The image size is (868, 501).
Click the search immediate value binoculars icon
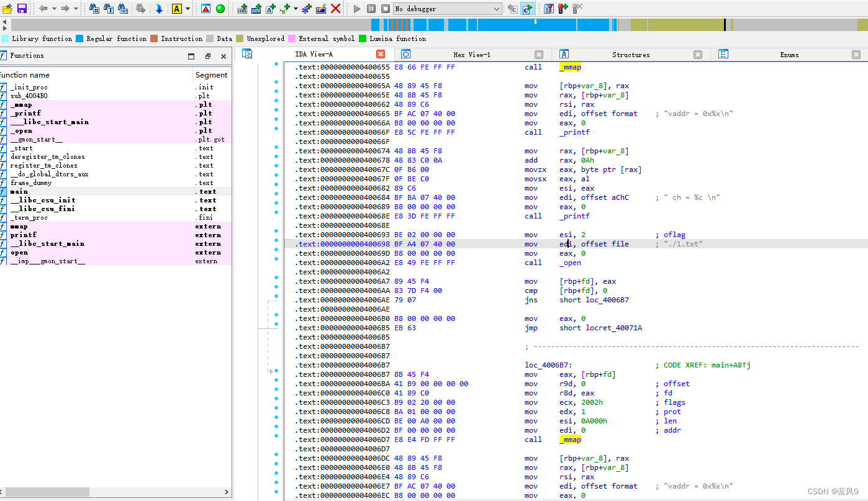click(94, 9)
